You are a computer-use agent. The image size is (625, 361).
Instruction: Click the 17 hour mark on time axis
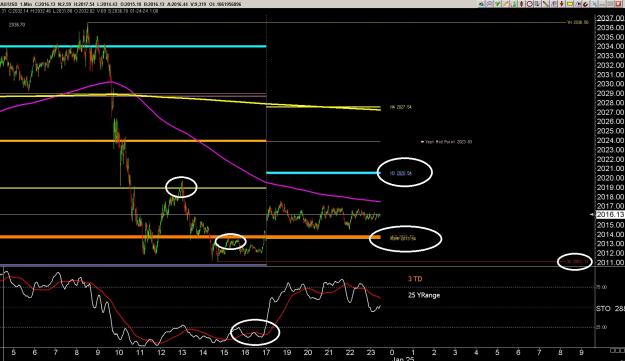[266, 352]
